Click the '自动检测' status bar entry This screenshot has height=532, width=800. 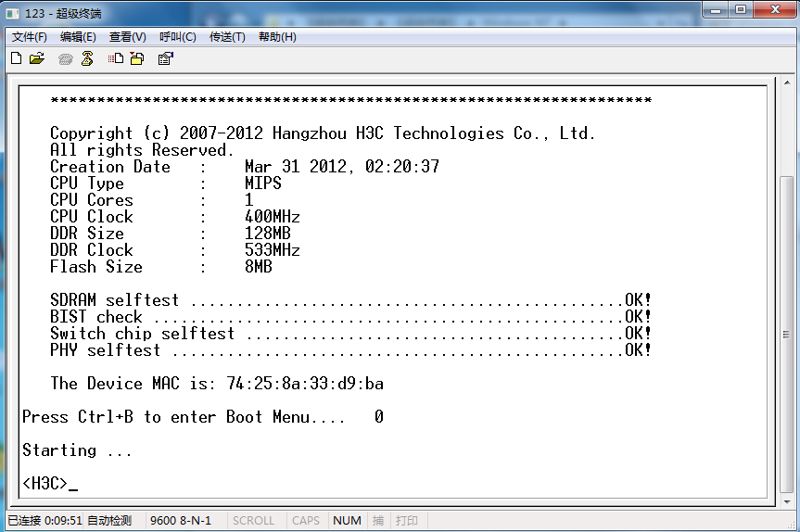[109, 520]
